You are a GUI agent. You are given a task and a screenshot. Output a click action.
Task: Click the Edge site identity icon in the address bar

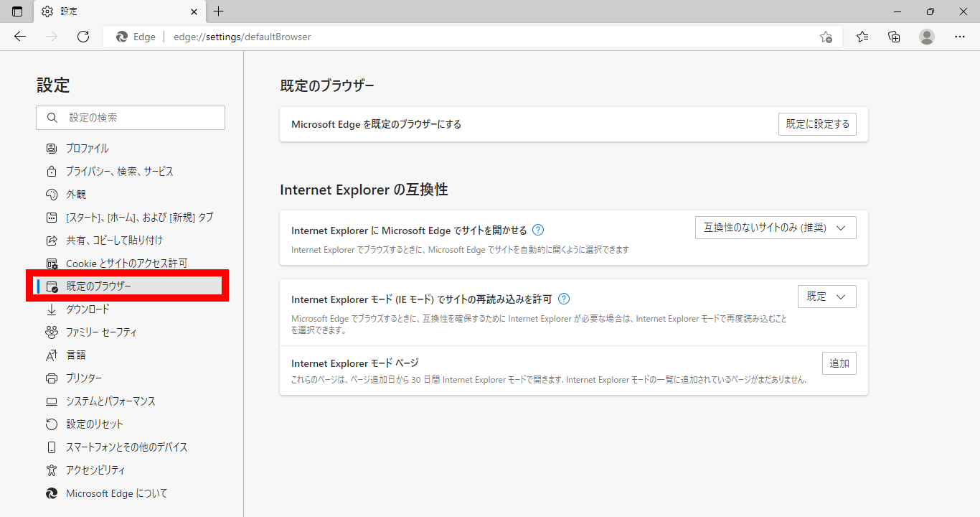point(122,37)
